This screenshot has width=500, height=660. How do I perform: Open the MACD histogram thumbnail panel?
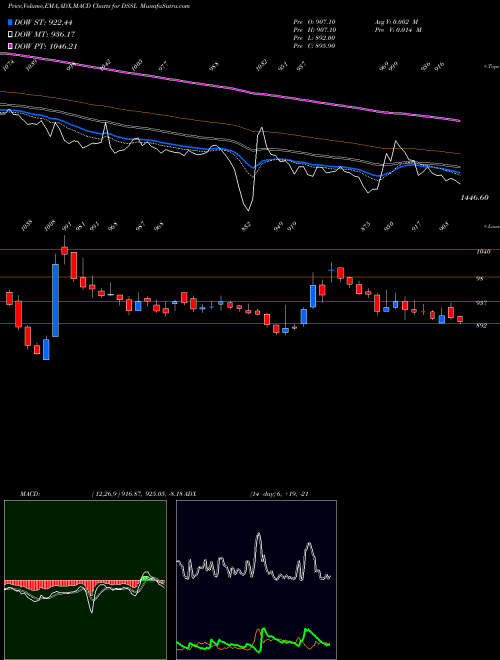point(85,580)
